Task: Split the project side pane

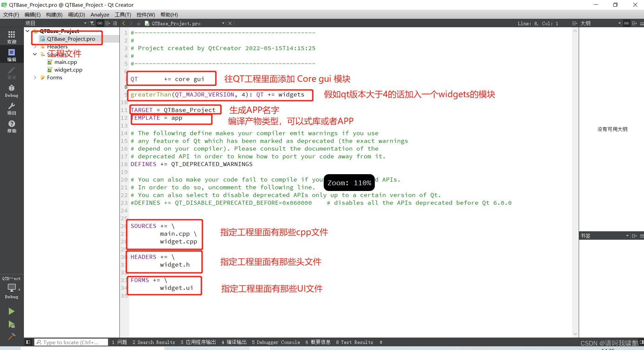Action: pyautogui.click(x=108, y=23)
